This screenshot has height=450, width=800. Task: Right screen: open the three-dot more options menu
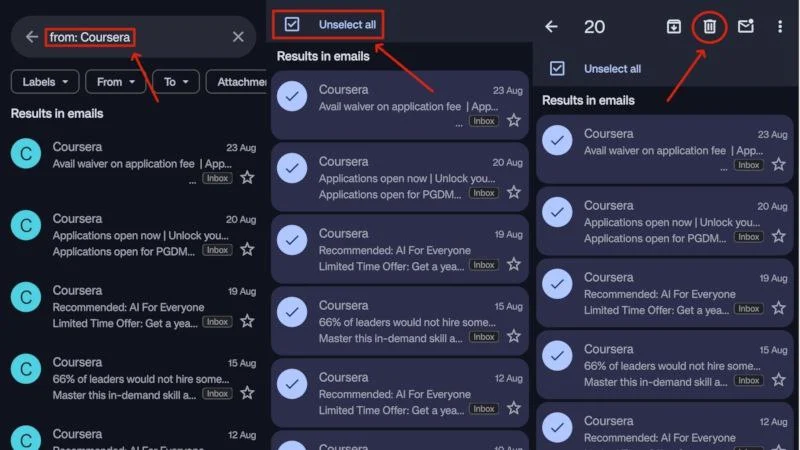pos(780,26)
